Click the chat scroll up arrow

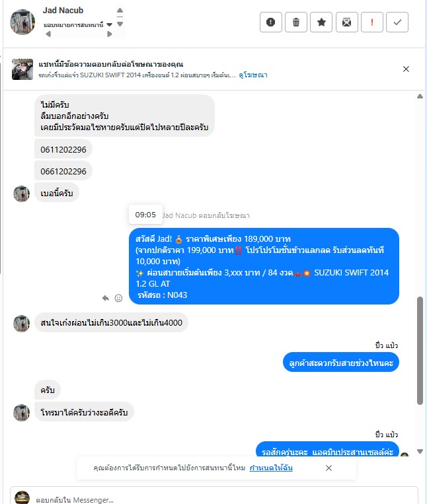coord(420,96)
